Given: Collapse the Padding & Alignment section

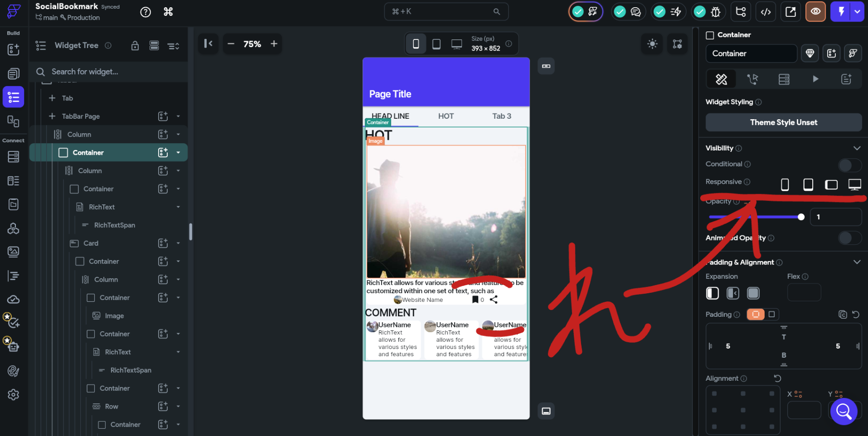Looking at the screenshot, I should pos(856,262).
